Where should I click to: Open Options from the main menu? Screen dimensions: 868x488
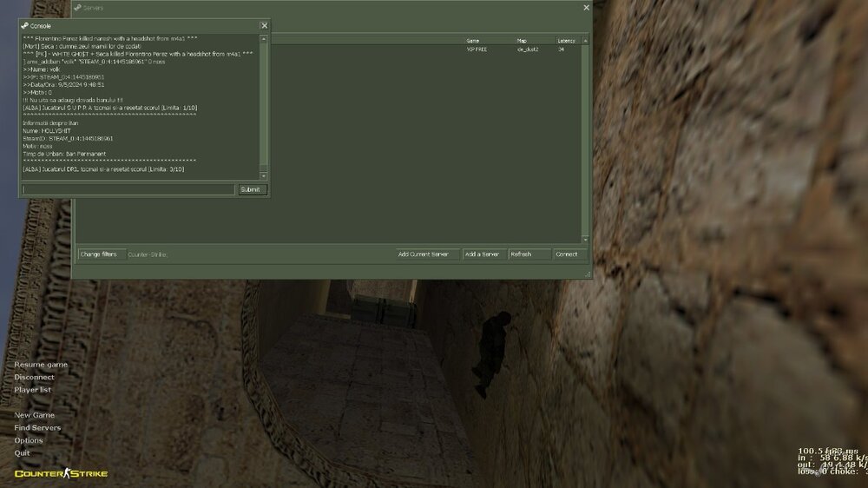(x=28, y=440)
